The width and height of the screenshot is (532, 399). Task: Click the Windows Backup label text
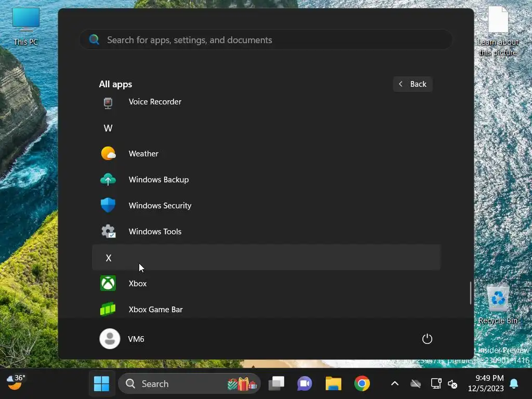[x=158, y=179]
